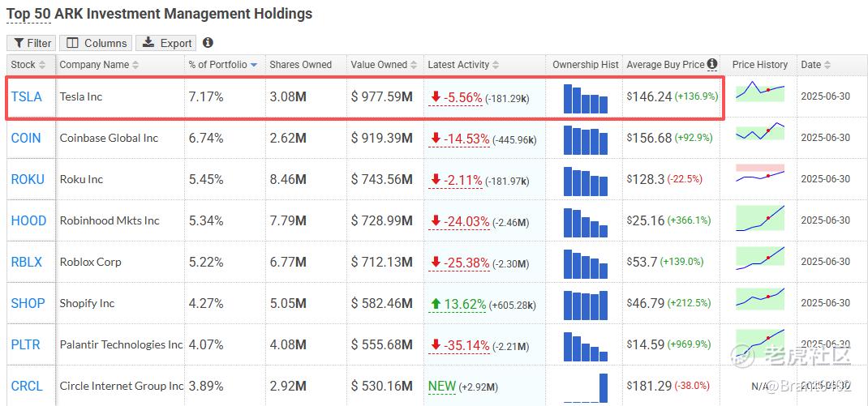Click Coinbase's -14.53% latest activity

point(459,139)
